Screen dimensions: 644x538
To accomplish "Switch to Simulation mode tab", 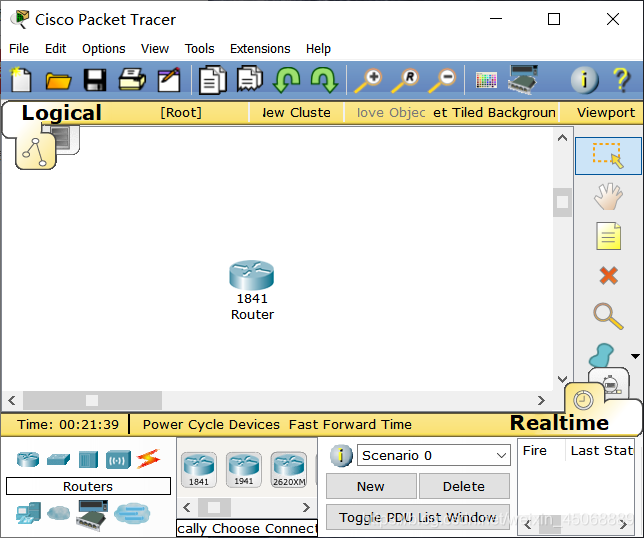I will (612, 384).
